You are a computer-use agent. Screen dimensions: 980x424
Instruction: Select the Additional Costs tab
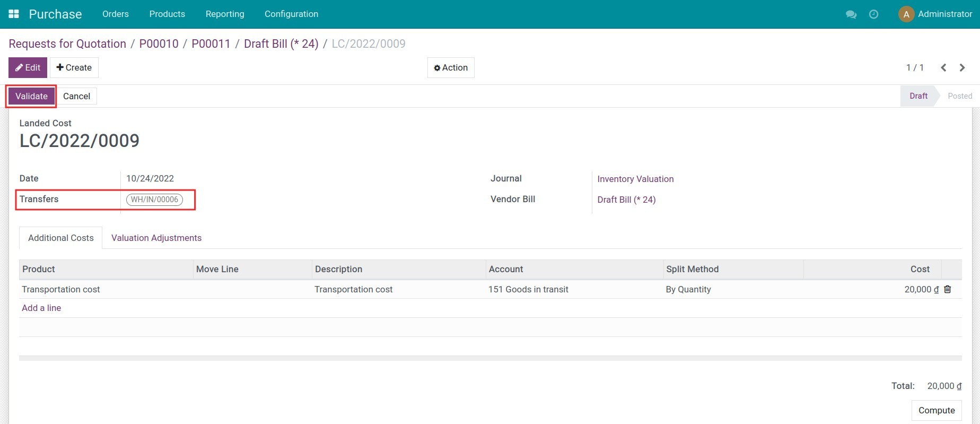tap(60, 238)
